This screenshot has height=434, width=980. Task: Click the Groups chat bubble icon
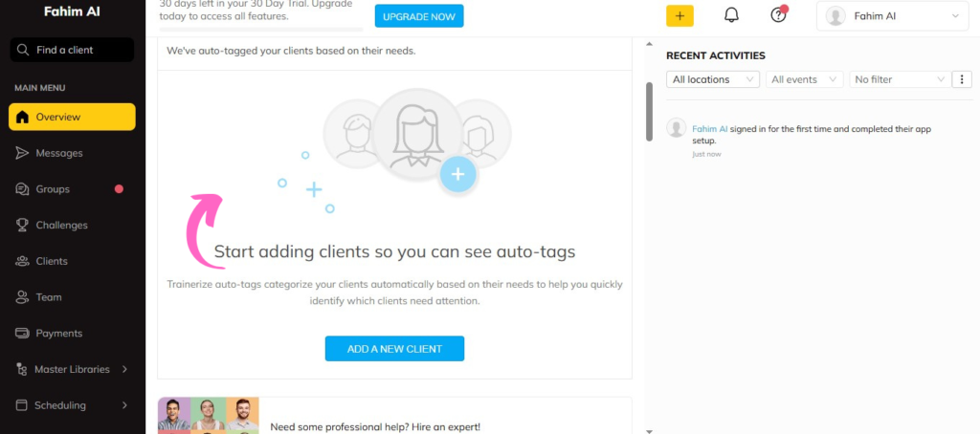click(22, 189)
